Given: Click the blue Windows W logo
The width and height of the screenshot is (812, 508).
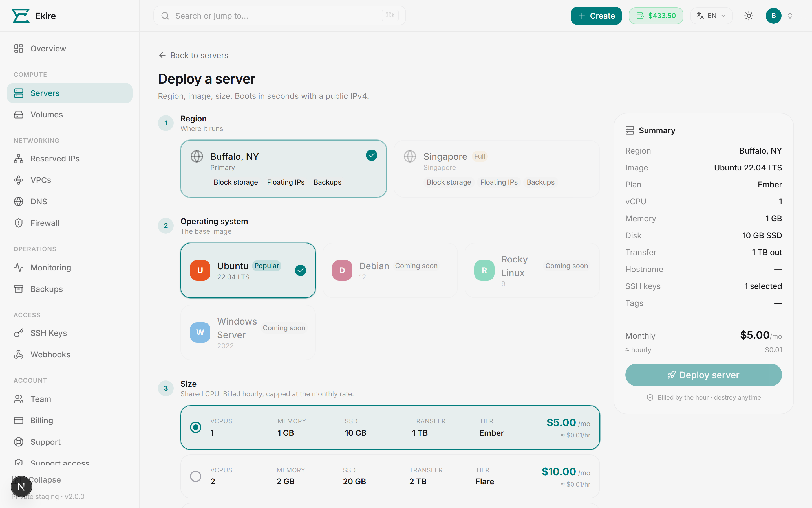Looking at the screenshot, I should [200, 333].
